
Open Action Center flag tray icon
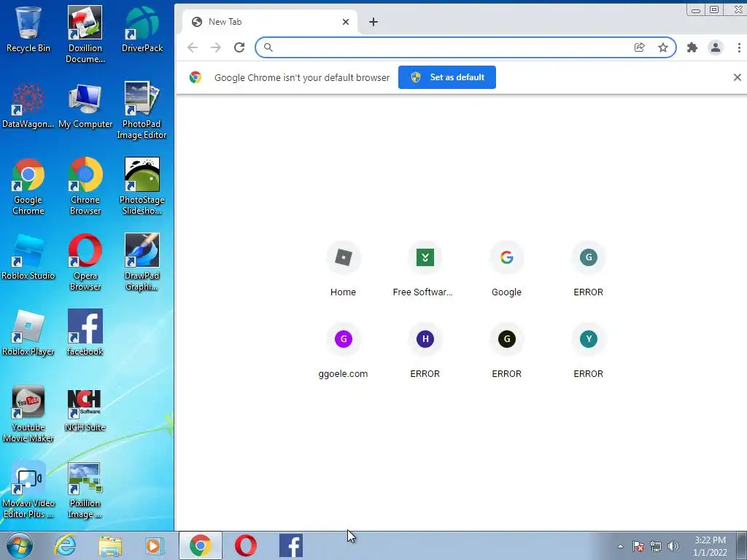[638, 546]
